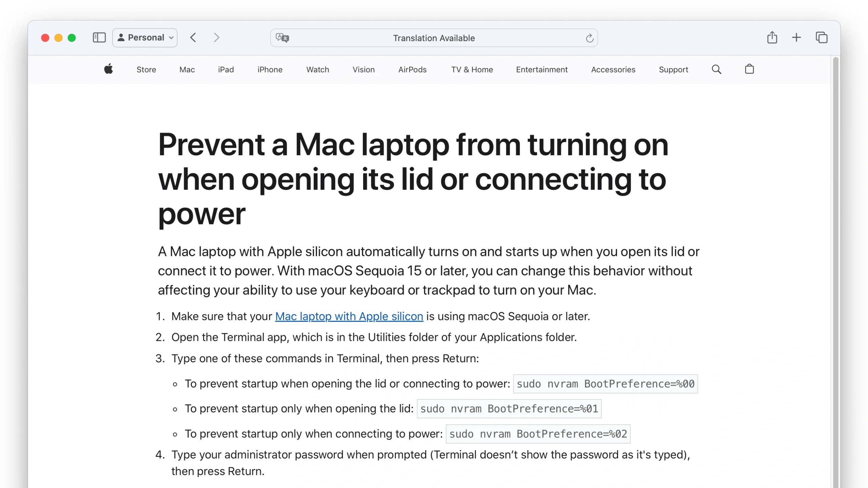
Task: Reload the page with the refresh icon
Action: (x=590, y=38)
